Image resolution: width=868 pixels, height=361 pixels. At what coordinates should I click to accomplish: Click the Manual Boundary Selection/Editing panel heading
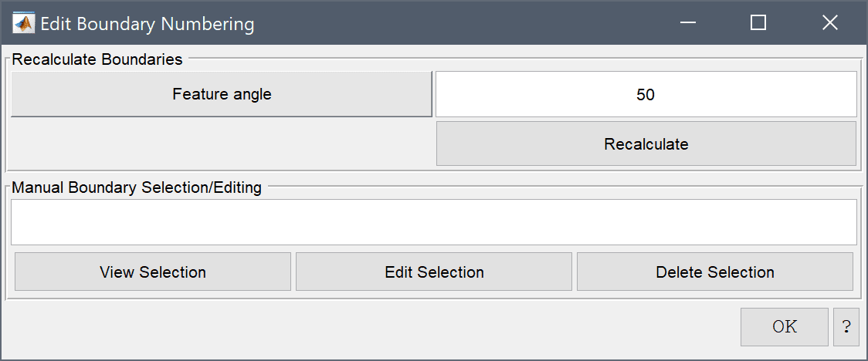[x=137, y=187]
